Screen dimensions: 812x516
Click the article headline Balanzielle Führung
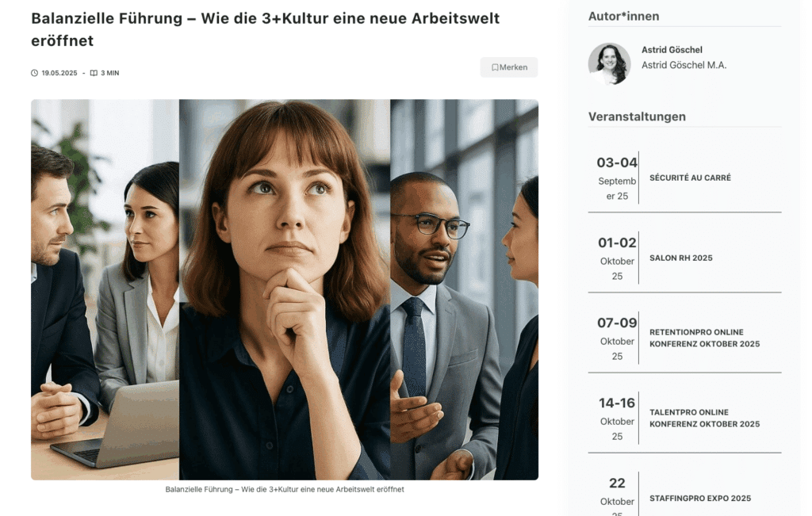coord(265,29)
